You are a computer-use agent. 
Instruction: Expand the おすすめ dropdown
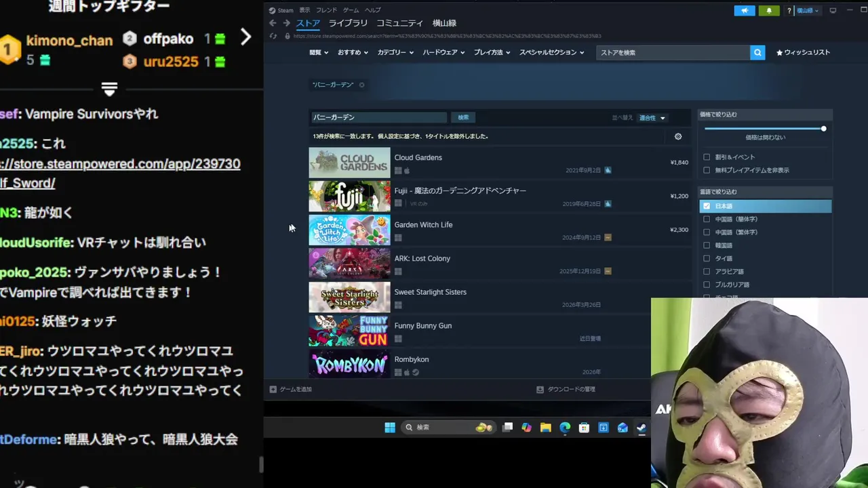(353, 52)
